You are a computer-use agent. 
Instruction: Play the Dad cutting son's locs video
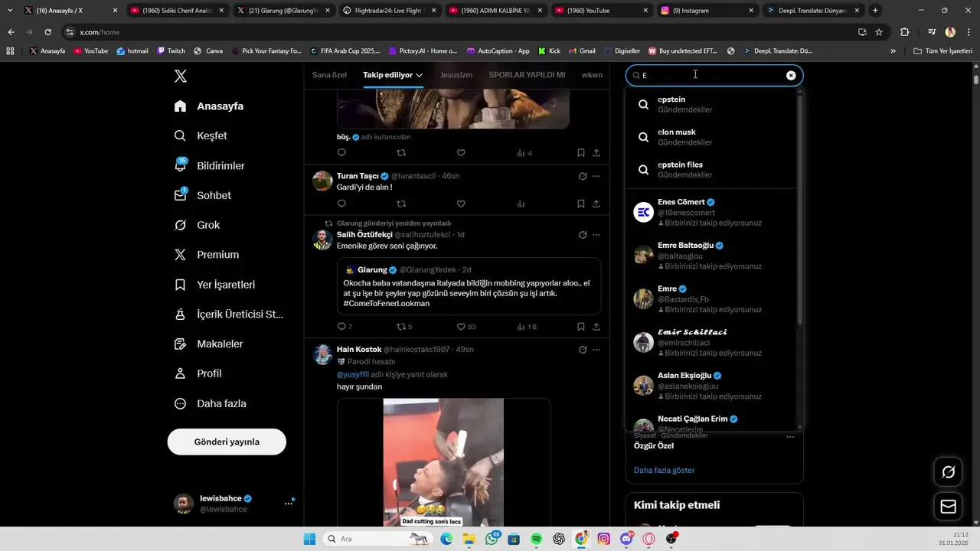click(x=443, y=462)
